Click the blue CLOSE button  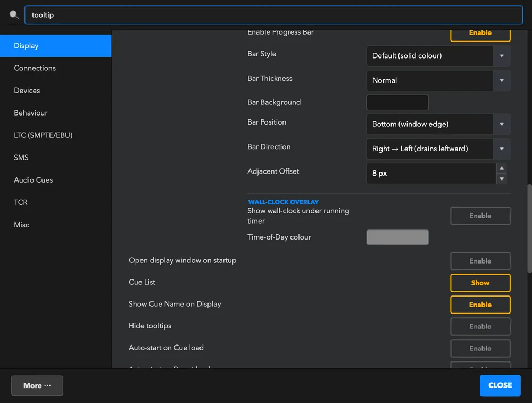click(500, 385)
